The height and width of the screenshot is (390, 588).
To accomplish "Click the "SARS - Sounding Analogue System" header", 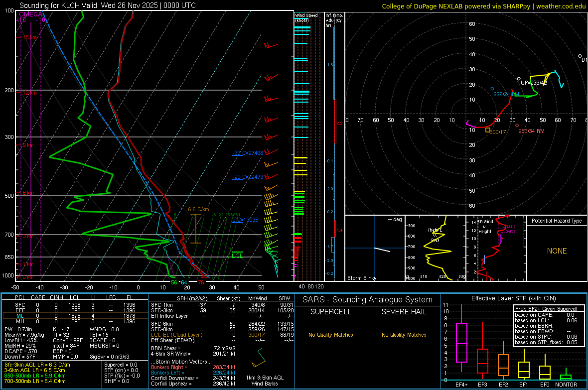I will (x=367, y=299).
